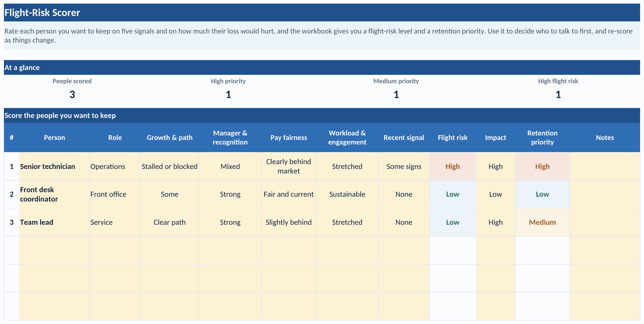Open Front desk coordinator's None signal cell
This screenshot has height=324, width=644.
tap(404, 194)
